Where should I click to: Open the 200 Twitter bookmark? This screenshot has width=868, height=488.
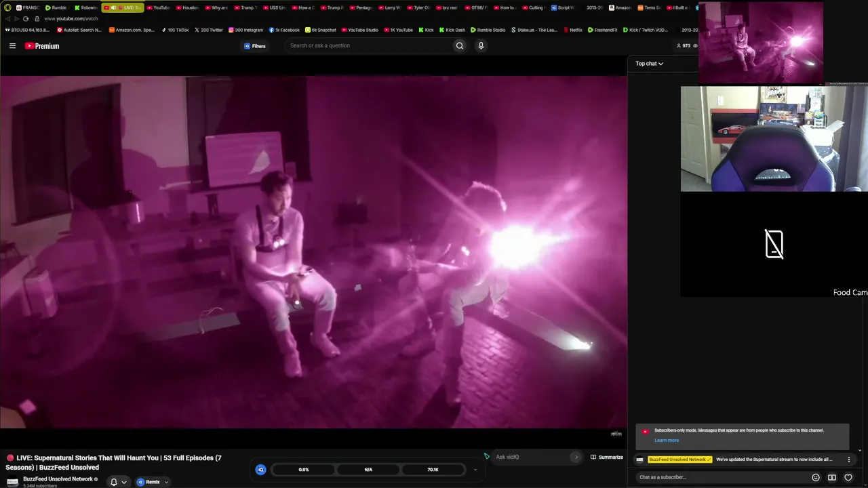[x=209, y=30]
